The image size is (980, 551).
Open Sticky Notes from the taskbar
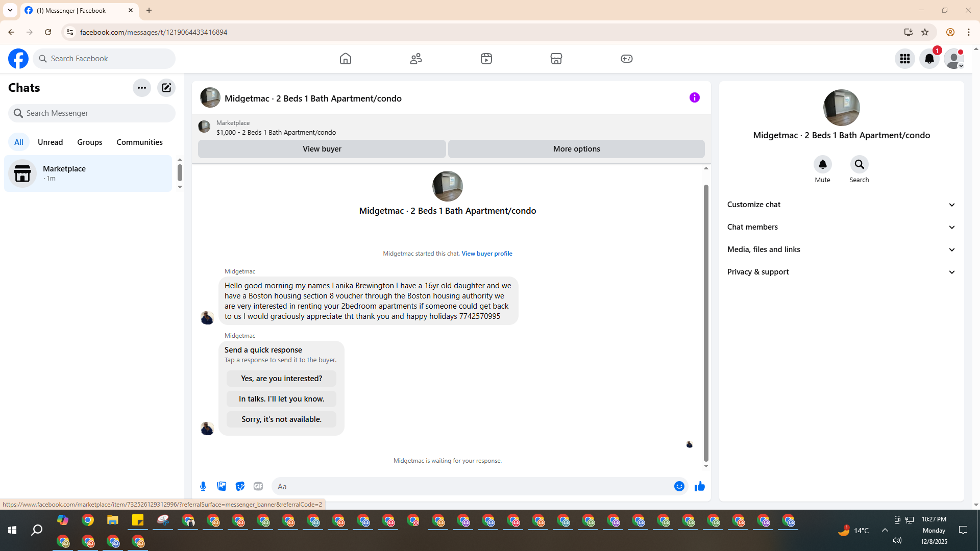pyautogui.click(x=138, y=520)
